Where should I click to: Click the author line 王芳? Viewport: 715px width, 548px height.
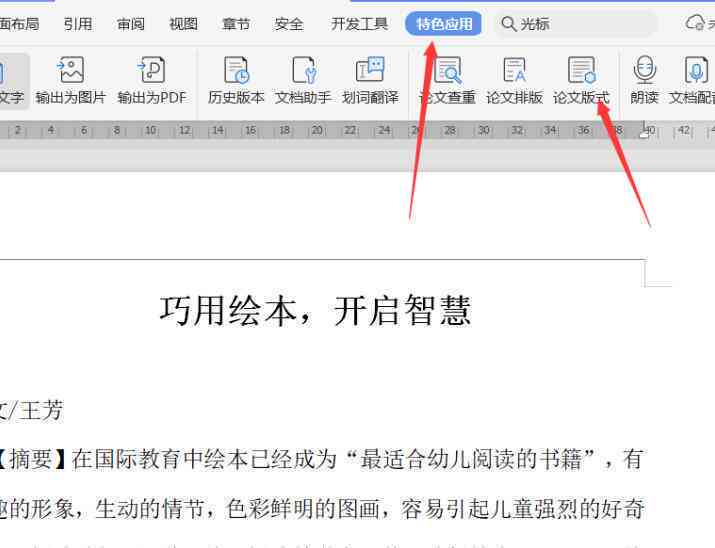point(40,409)
